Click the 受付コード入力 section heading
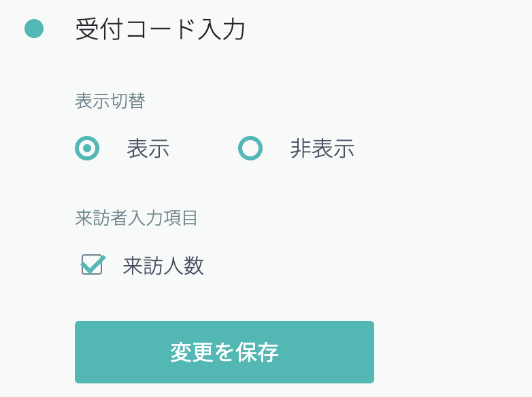This screenshot has width=532, height=397. click(161, 30)
